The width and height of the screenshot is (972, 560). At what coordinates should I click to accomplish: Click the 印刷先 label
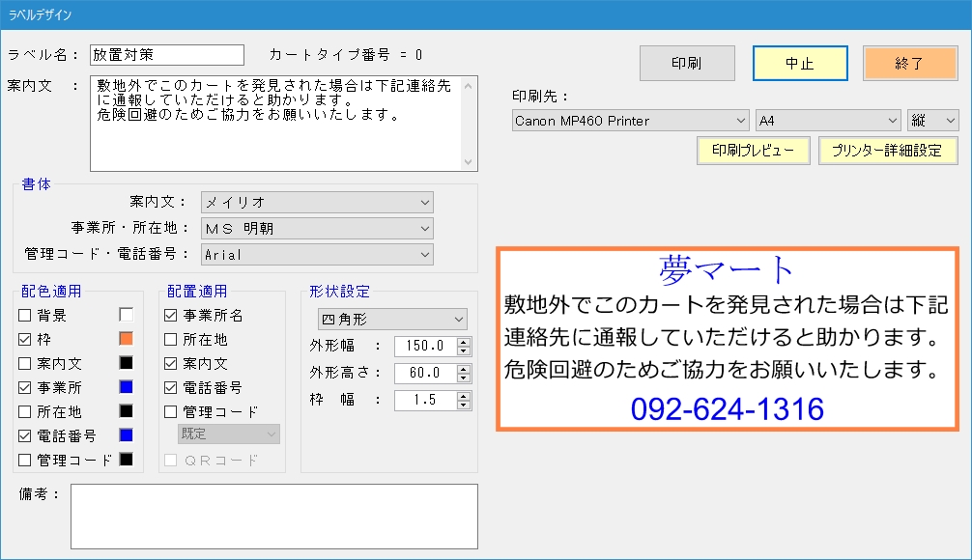(540, 97)
